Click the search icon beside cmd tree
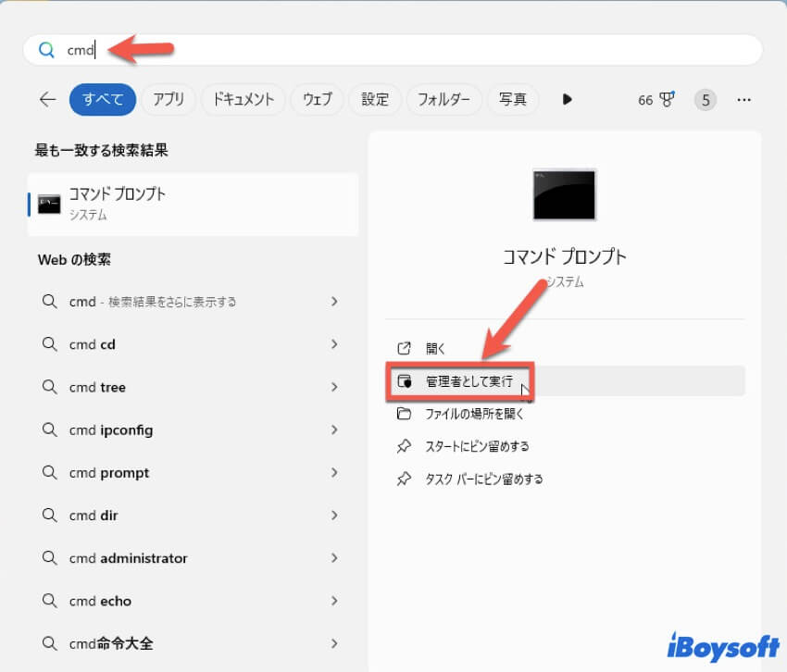This screenshot has width=787, height=672. pos(49,387)
